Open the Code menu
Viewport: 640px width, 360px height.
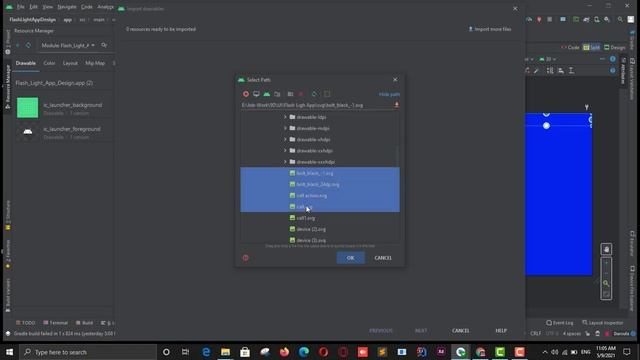87,7
